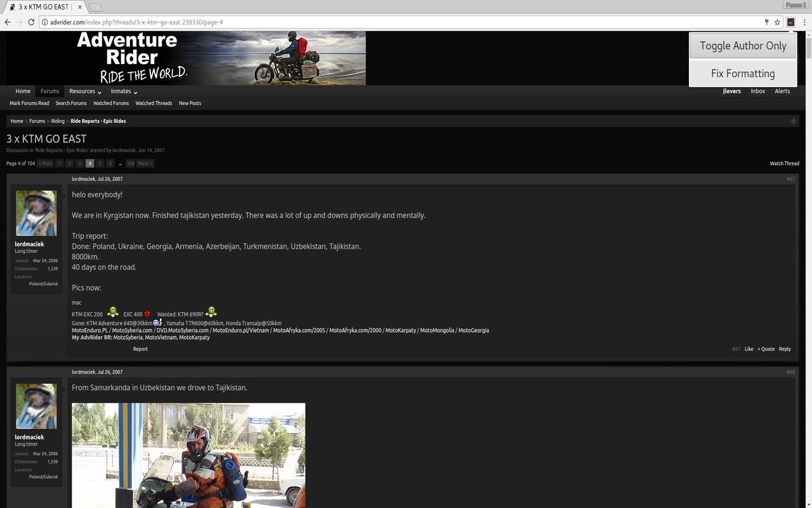Image resolution: width=812 pixels, height=508 pixels.
Task: Expand the Inmates dropdown menu
Action: (124, 91)
